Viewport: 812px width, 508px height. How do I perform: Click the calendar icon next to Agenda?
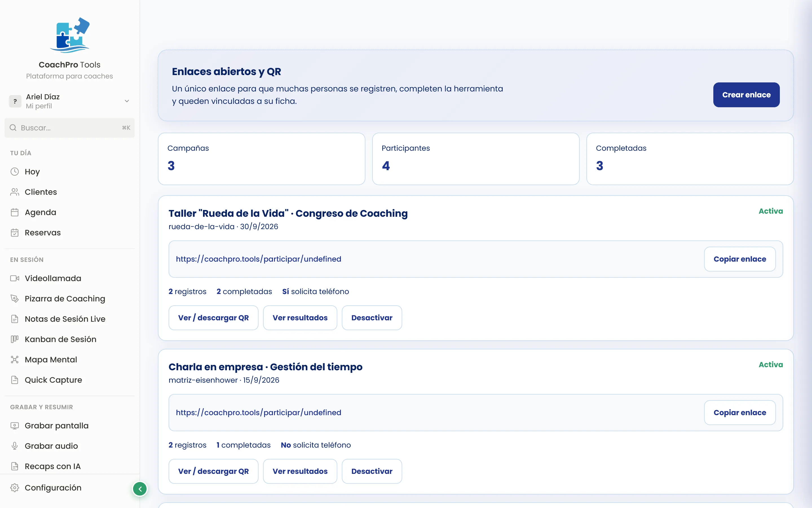coord(14,212)
